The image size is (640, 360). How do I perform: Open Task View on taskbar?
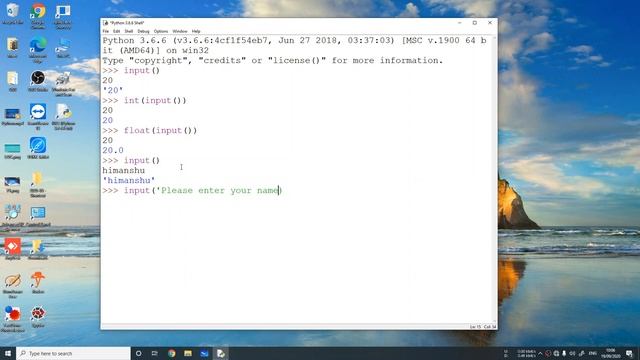coord(155,353)
